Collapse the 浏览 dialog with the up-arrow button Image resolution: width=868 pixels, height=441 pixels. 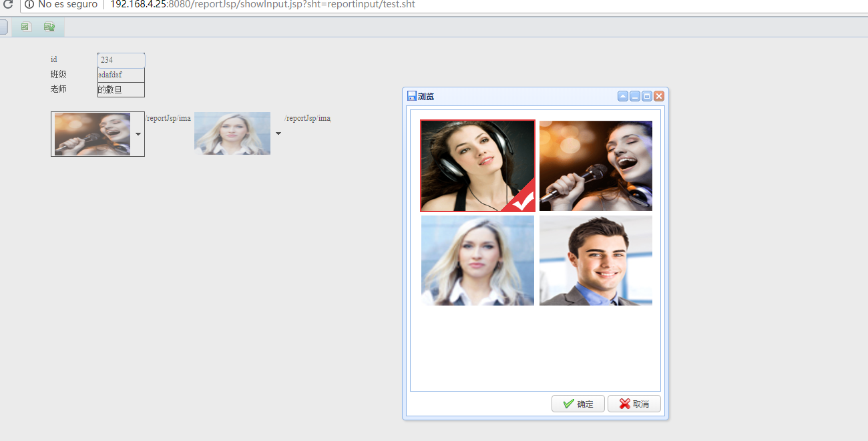(x=623, y=96)
